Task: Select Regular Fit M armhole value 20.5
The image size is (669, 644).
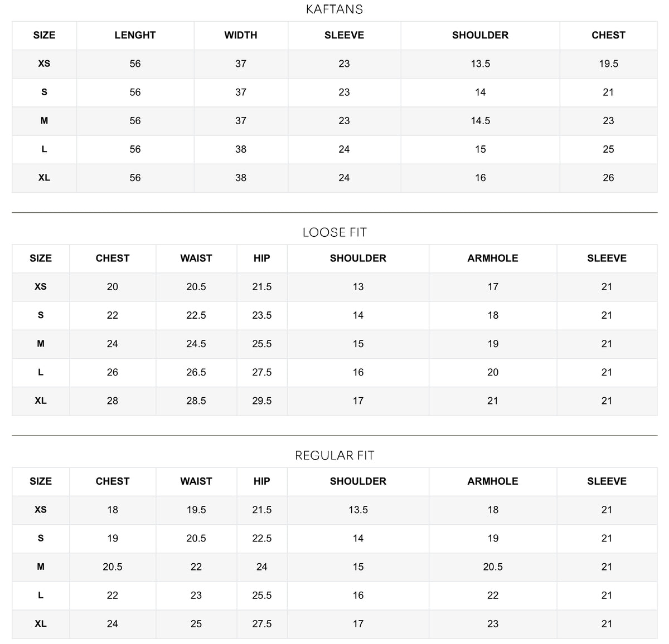Action: (x=493, y=567)
